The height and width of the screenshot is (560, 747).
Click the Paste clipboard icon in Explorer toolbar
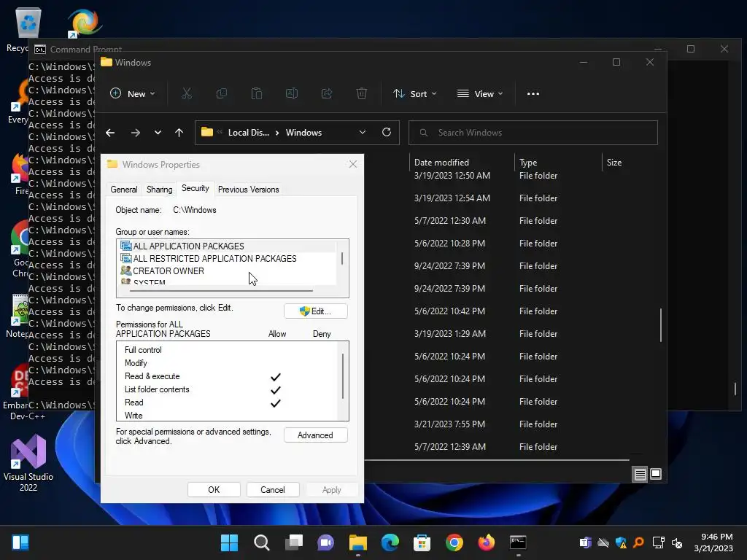(256, 94)
